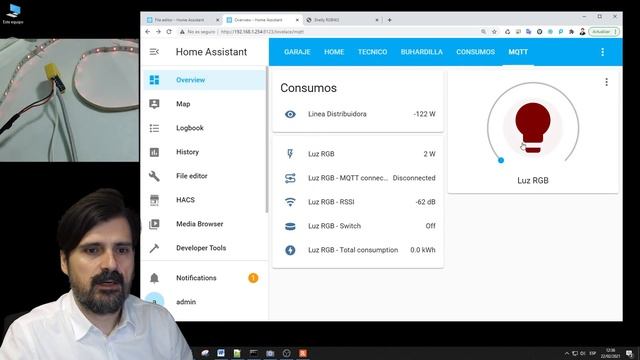Bookmark this page with the star icon

(494, 31)
